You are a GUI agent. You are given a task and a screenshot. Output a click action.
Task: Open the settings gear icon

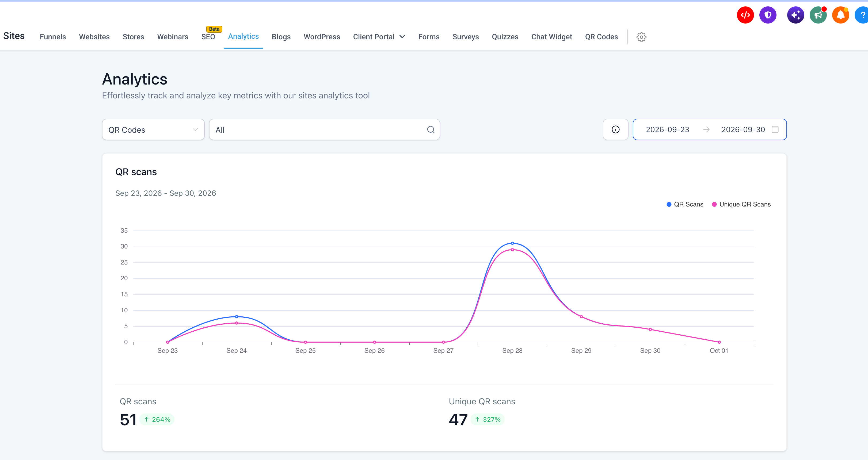tap(641, 37)
